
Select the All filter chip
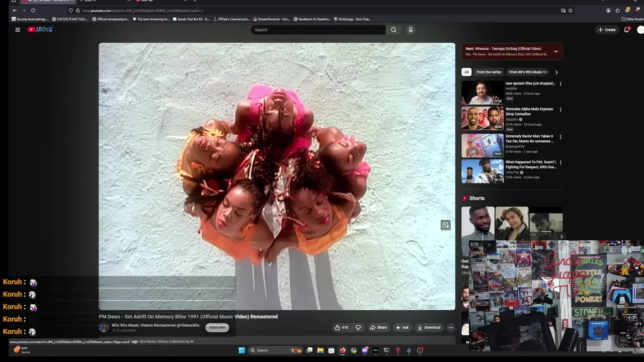pyautogui.click(x=466, y=72)
